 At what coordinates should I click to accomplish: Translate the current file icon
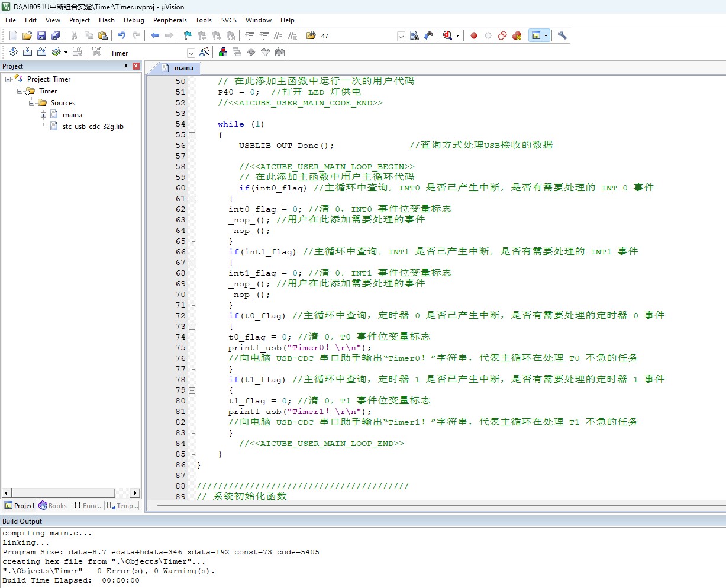coord(13,52)
